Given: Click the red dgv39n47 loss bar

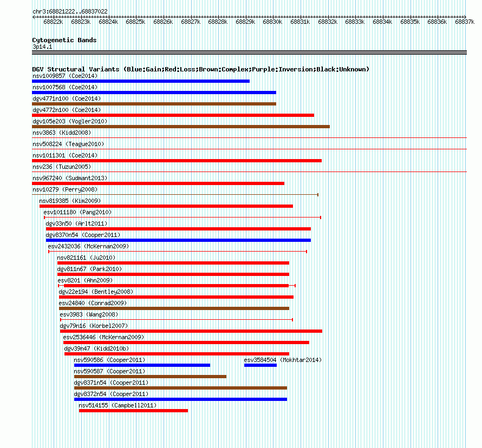Looking at the screenshot, I should [x=177, y=354].
